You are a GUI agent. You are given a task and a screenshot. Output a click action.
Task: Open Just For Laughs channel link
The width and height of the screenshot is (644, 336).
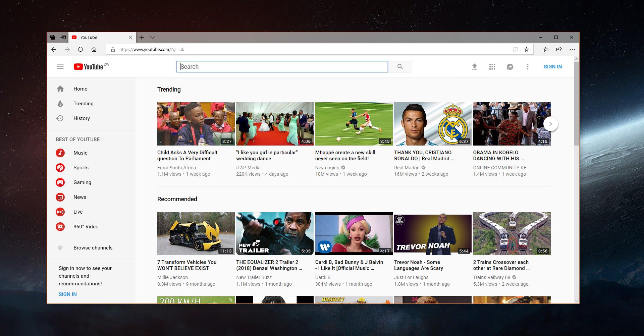click(x=411, y=277)
